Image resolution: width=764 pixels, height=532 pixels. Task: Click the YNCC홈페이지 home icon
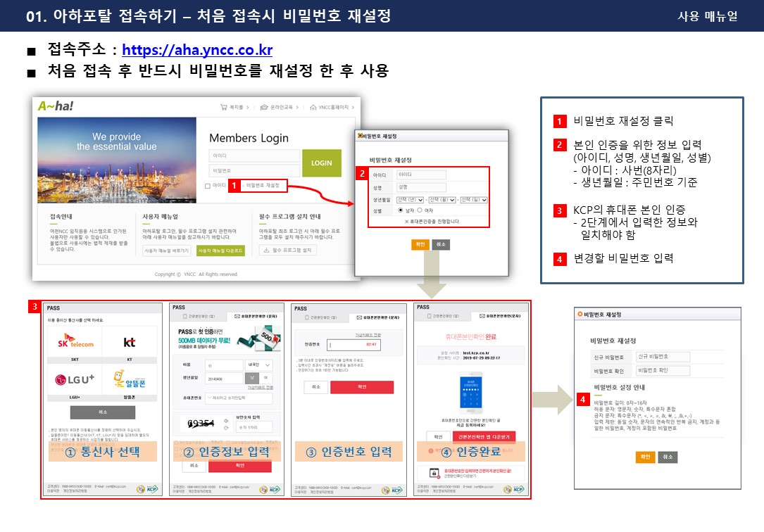coord(313,108)
